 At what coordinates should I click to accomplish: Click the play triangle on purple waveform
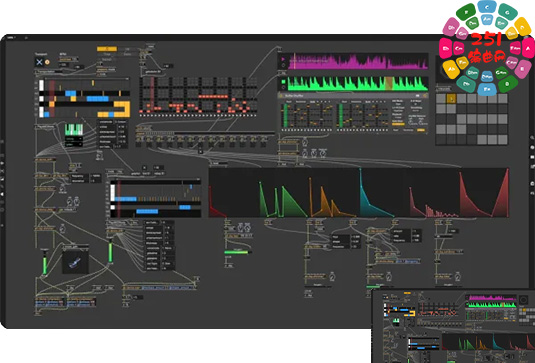(x=283, y=59)
